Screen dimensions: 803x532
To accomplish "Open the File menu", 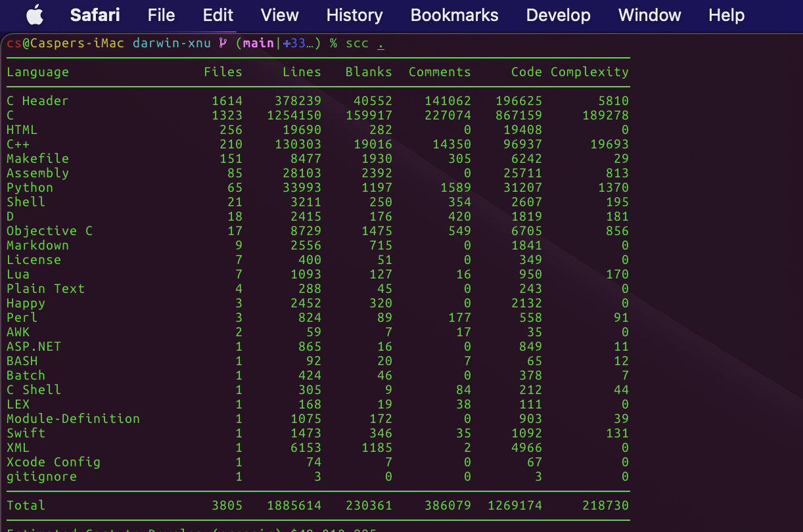I will click(162, 15).
